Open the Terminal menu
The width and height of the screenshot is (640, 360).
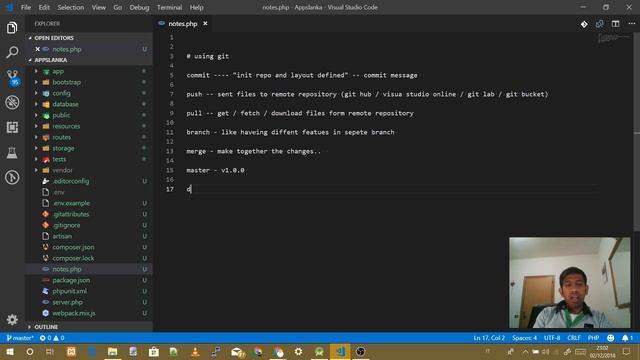coord(169,7)
